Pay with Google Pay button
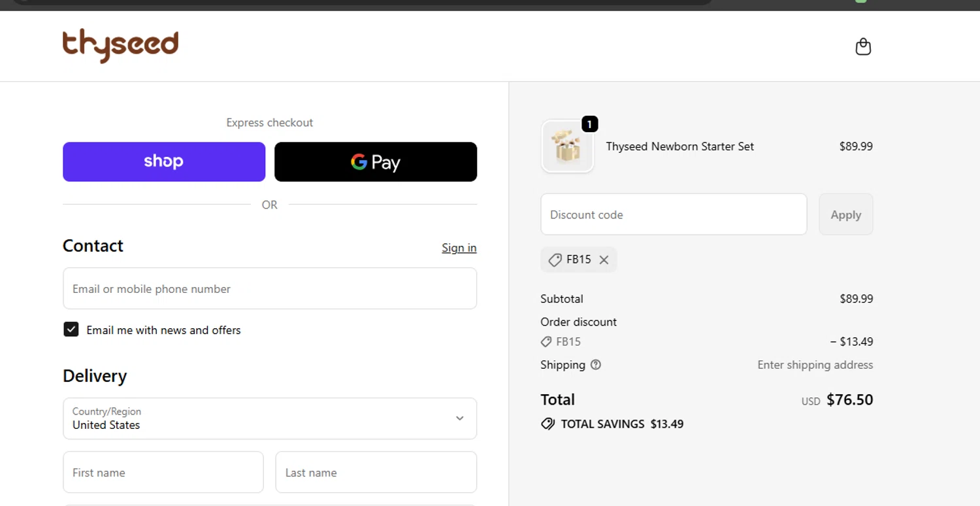Viewport: 980px width, 506px height. tap(376, 161)
